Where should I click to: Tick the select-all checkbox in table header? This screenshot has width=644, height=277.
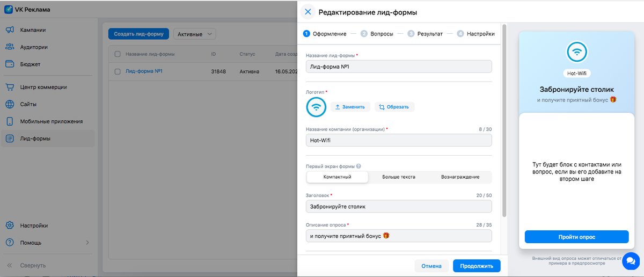pos(118,54)
